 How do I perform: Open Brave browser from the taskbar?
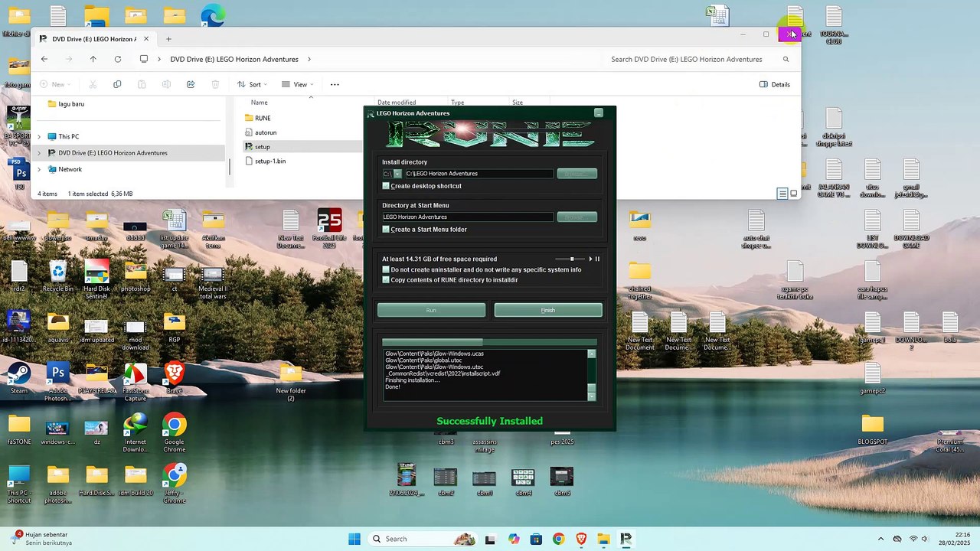pos(581,539)
